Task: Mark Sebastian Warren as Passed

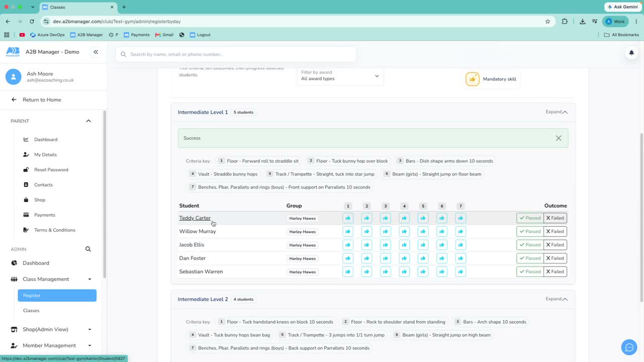Action: click(x=530, y=272)
